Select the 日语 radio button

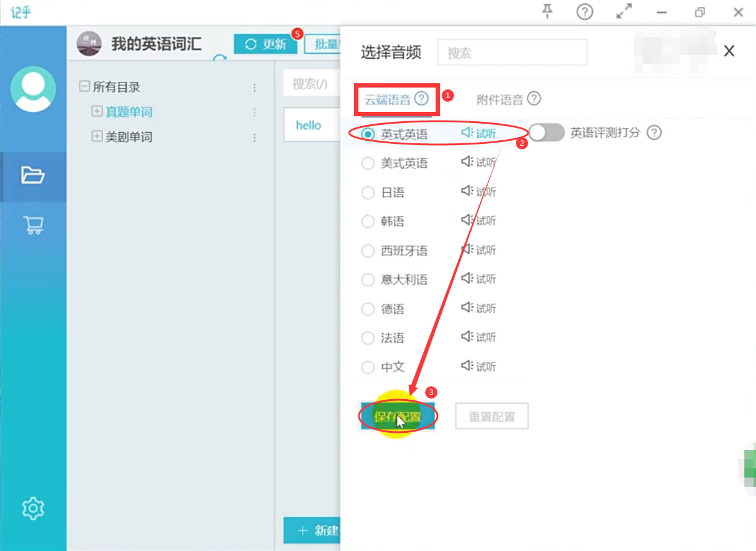click(x=368, y=193)
